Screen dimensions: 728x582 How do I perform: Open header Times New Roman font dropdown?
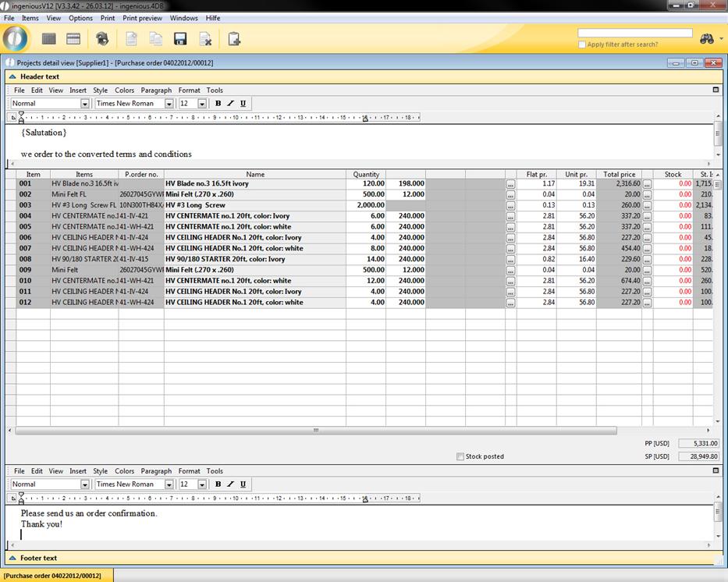coord(169,104)
